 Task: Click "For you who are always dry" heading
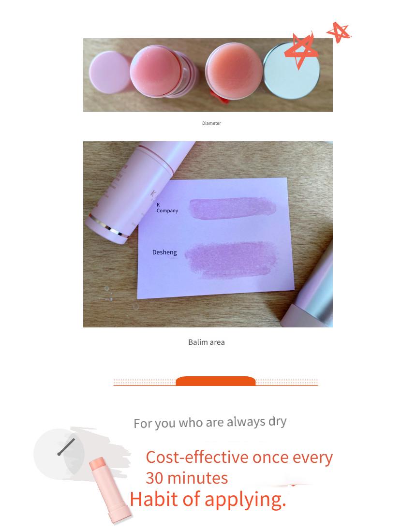coord(210,422)
